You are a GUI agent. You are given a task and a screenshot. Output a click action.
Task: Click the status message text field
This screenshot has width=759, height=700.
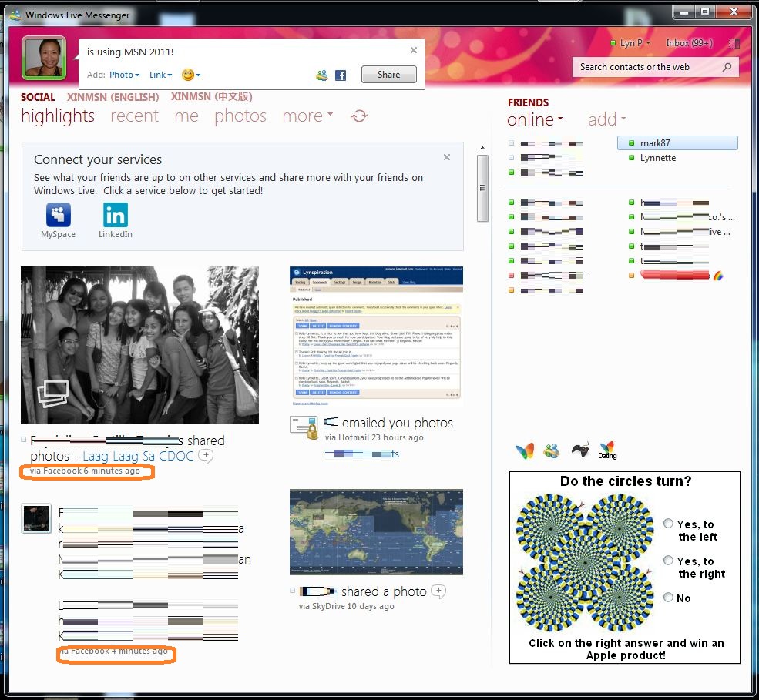(x=244, y=52)
